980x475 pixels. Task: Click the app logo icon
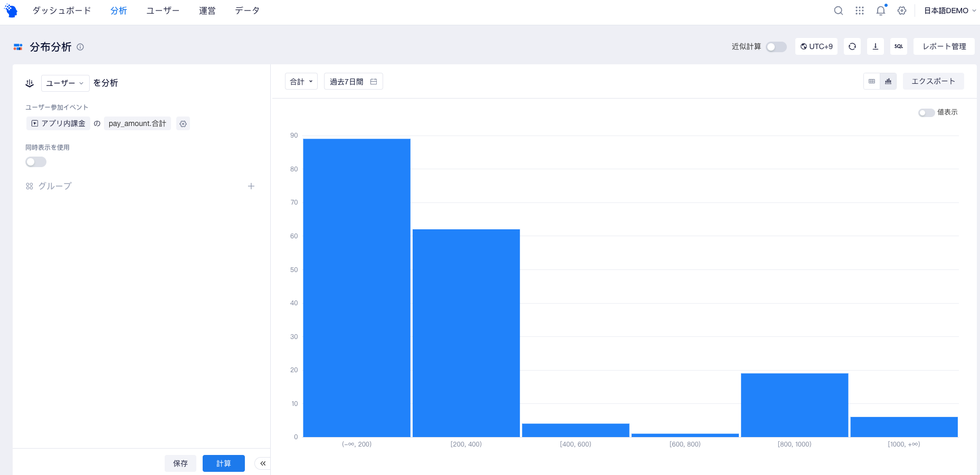pyautogui.click(x=11, y=11)
